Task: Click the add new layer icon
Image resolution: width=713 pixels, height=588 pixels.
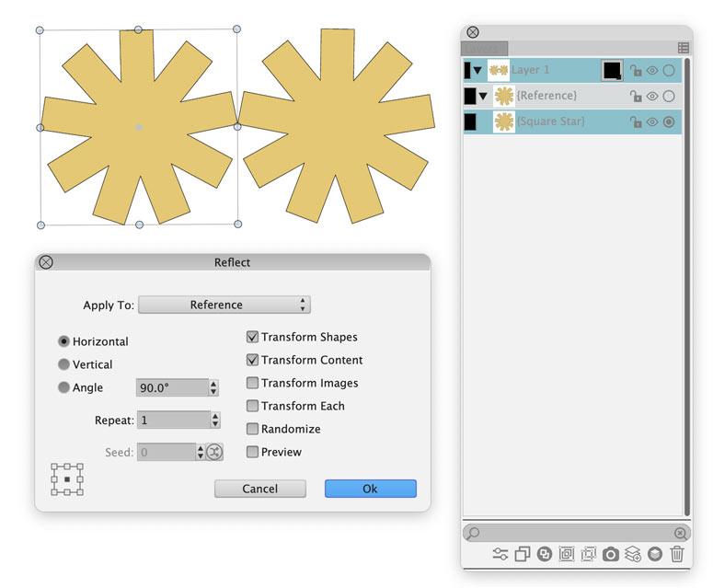Action: 633,554
